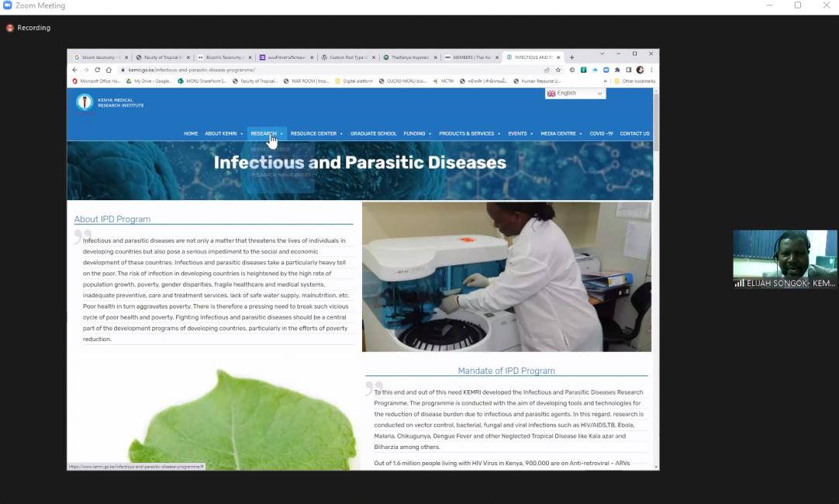Viewport: 839px width, 504px height.
Task: Expand the Media Centre menu
Action: (x=561, y=134)
